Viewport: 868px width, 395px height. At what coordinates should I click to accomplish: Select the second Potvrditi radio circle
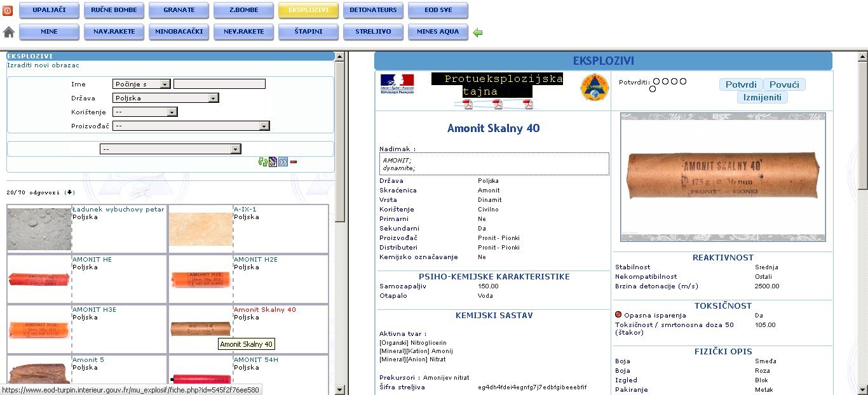tap(665, 81)
